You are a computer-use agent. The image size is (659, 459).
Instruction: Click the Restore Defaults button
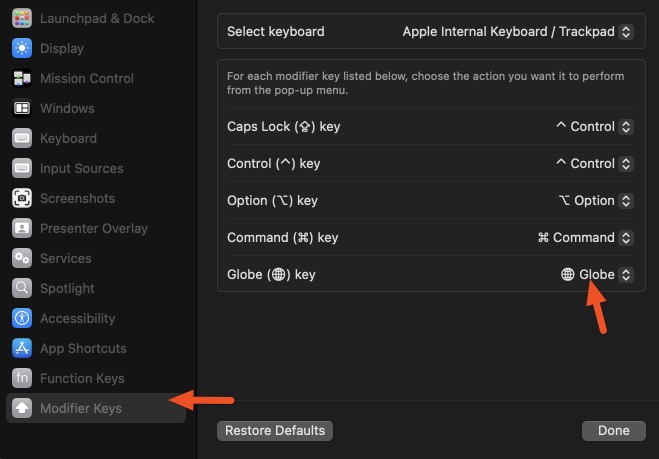[x=275, y=430]
